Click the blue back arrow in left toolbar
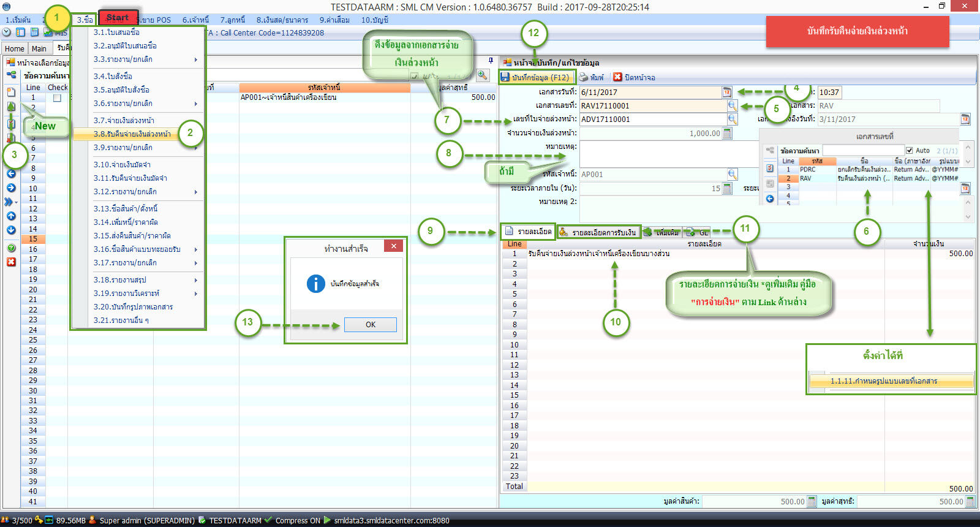Screen dimensions: 980x527 pos(11,174)
